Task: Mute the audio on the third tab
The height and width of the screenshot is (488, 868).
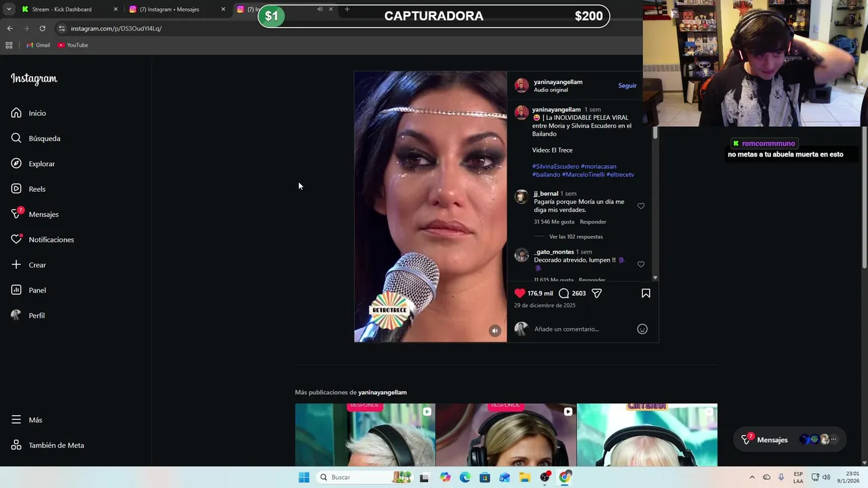Action: pyautogui.click(x=320, y=9)
